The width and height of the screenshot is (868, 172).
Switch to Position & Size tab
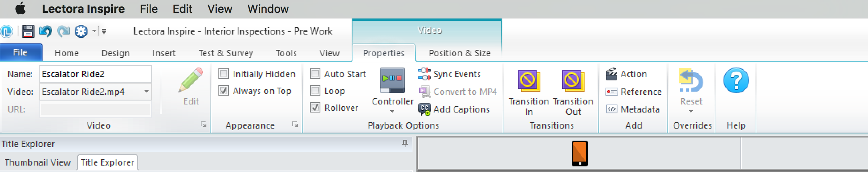click(x=459, y=53)
